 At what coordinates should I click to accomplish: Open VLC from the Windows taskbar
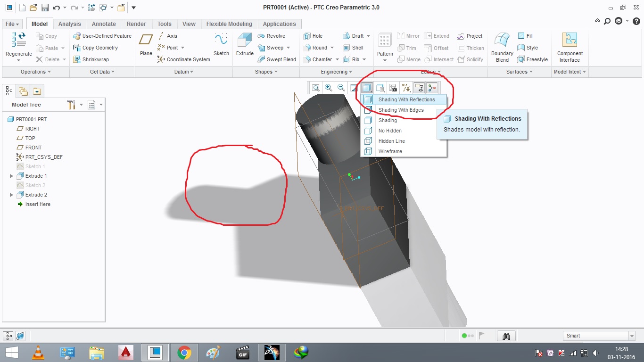click(39, 353)
